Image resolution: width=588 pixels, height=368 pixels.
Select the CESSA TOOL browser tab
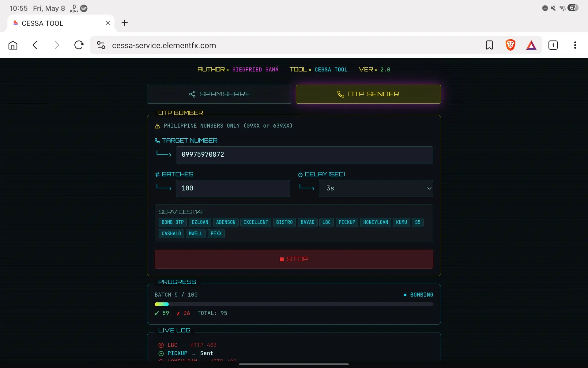(61, 23)
